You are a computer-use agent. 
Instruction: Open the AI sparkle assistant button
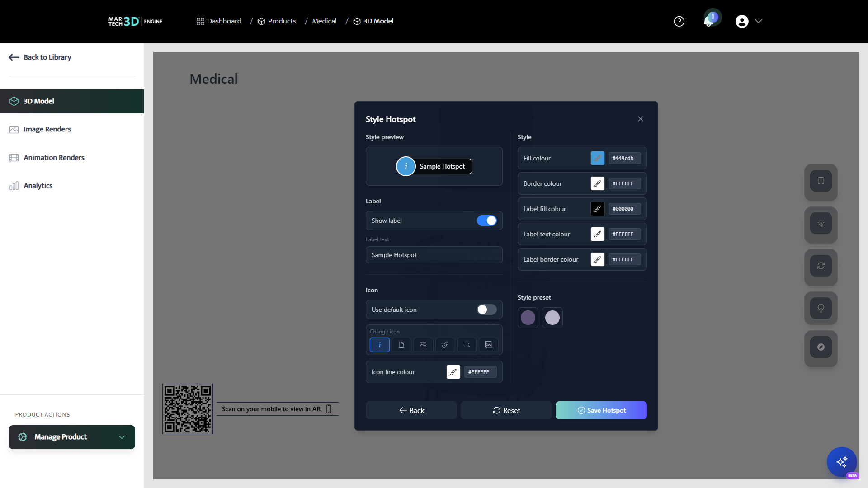842,462
